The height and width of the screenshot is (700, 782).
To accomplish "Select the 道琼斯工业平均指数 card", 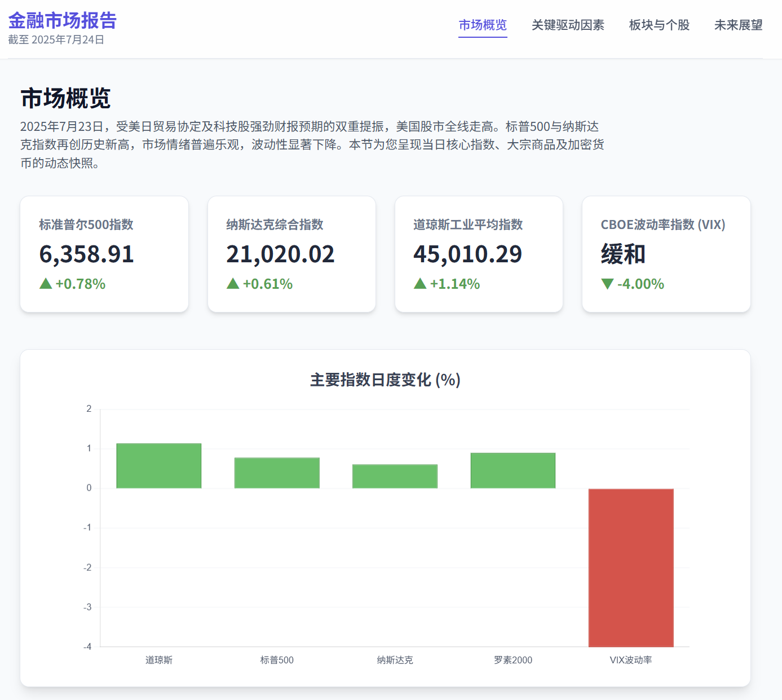I will pyautogui.click(x=479, y=254).
